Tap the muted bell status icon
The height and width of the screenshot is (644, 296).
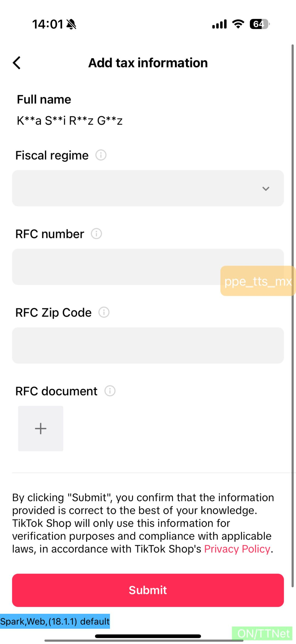tap(72, 24)
